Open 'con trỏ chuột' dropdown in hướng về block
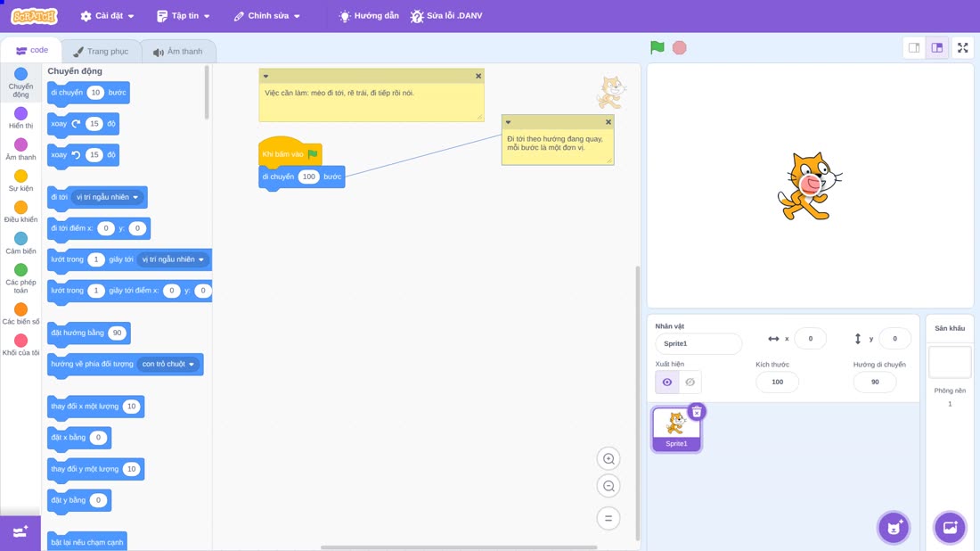The width and height of the screenshot is (980, 551). pos(168,364)
